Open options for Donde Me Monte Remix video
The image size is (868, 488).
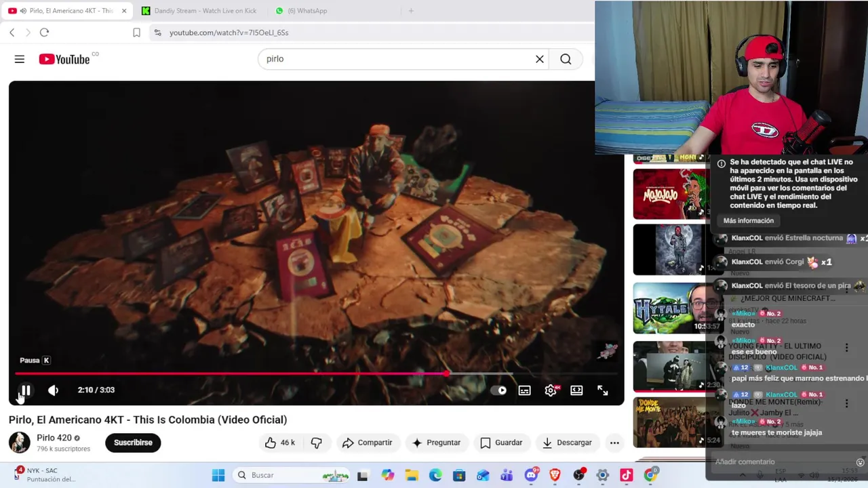coord(846,404)
